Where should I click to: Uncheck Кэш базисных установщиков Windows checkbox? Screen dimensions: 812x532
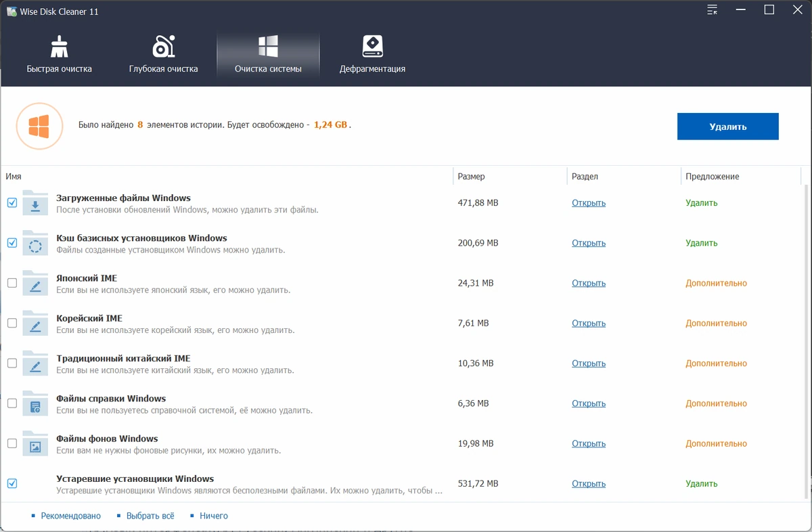click(x=12, y=243)
